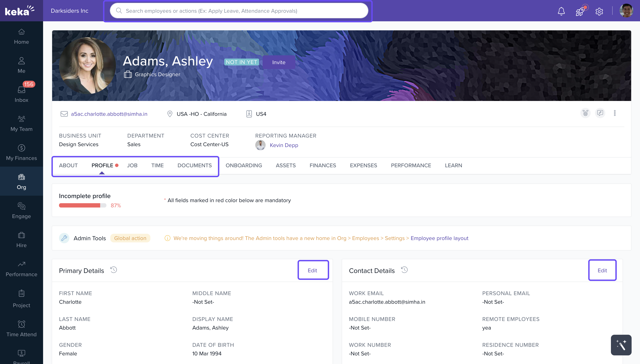
Task: View Contact Details history icon
Action: point(404,270)
